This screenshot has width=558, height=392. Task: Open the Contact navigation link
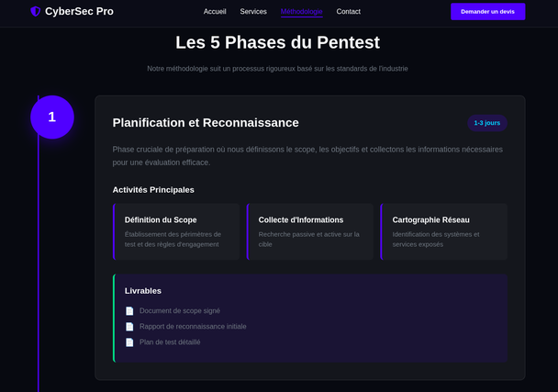(349, 12)
